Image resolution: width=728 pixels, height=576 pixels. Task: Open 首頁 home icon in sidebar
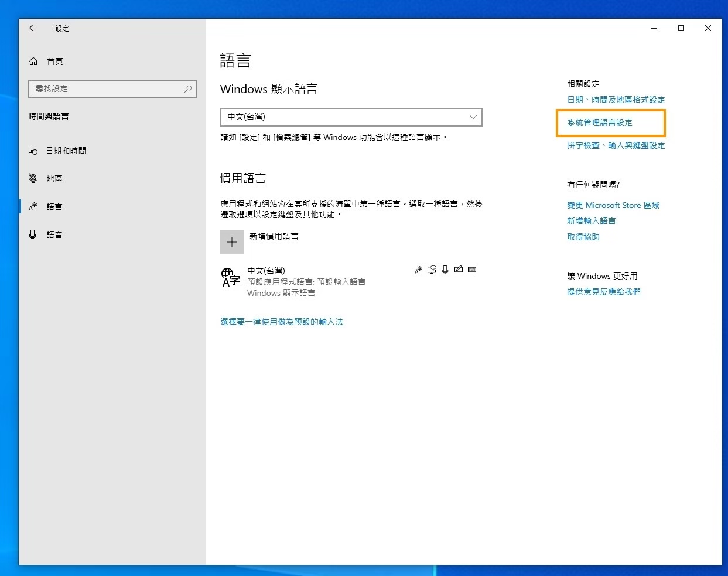(x=33, y=62)
